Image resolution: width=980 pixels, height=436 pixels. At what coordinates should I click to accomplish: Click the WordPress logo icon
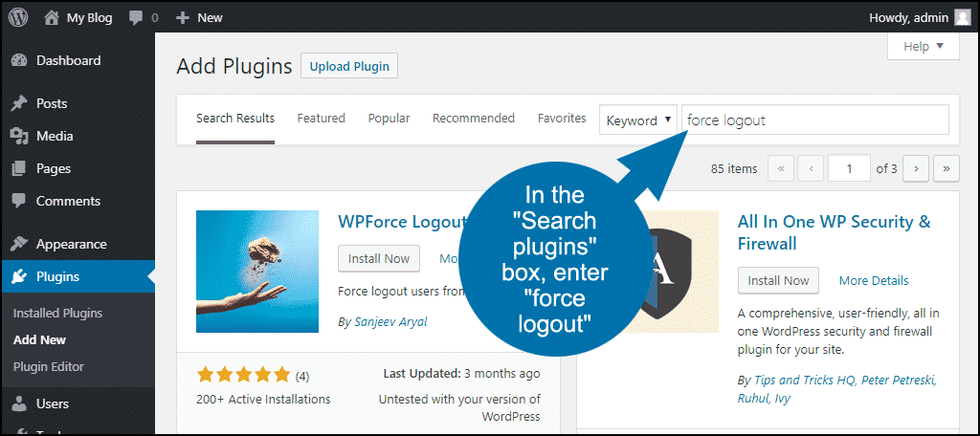click(x=19, y=18)
